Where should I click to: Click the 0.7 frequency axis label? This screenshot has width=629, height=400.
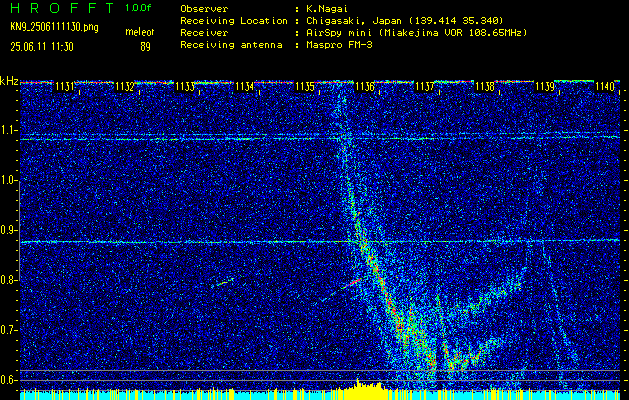pos(8,330)
